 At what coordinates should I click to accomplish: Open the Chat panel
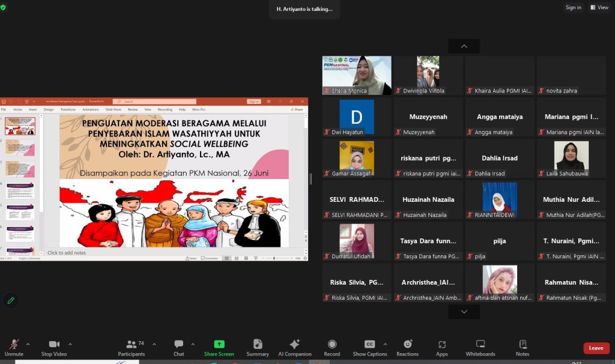coord(178,347)
